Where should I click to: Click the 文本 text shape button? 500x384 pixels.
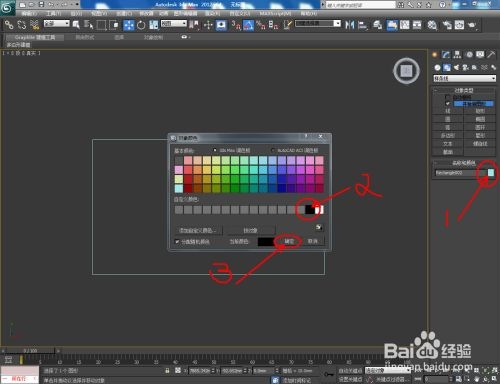(448, 144)
